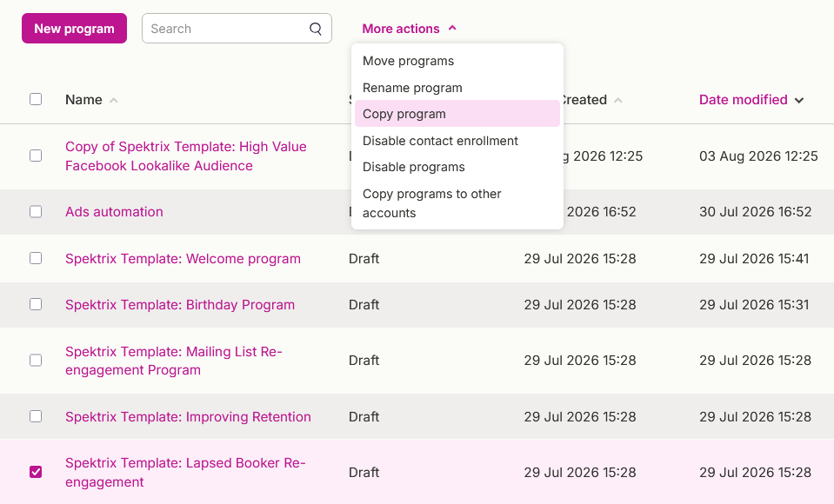Image resolution: width=834 pixels, height=504 pixels.
Task: Choose Disable contact enrollment
Action: (x=457, y=141)
